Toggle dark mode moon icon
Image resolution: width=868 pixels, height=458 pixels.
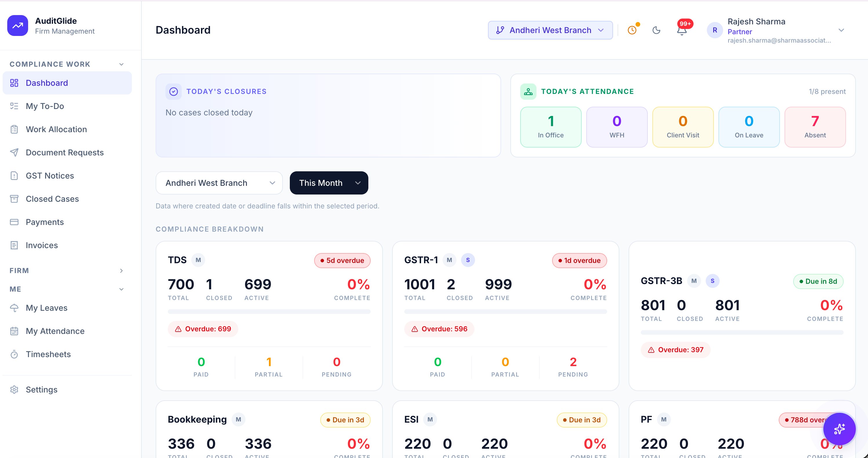pos(656,30)
